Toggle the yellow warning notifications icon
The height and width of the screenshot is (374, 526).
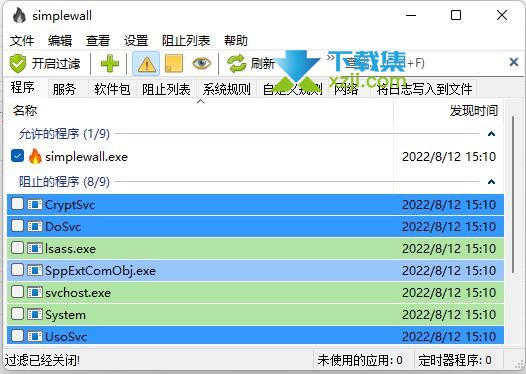click(146, 63)
